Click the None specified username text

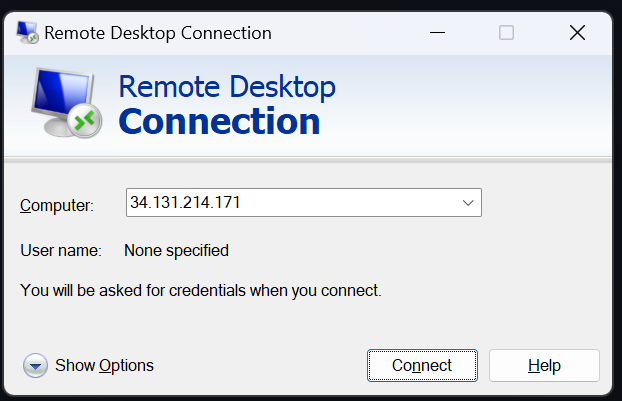[176, 251]
